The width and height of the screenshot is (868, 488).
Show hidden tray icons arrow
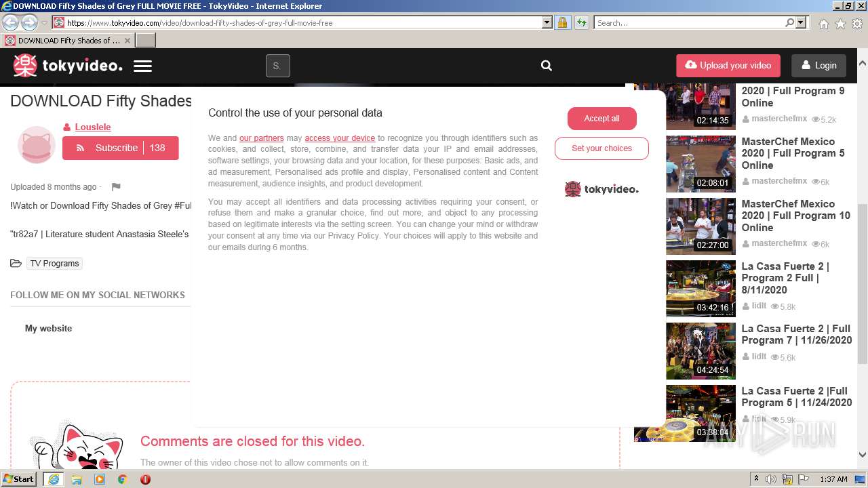click(x=757, y=479)
